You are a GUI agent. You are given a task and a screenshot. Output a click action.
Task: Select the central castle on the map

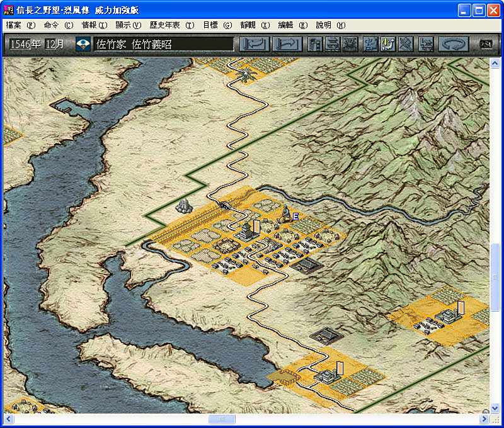(246, 230)
